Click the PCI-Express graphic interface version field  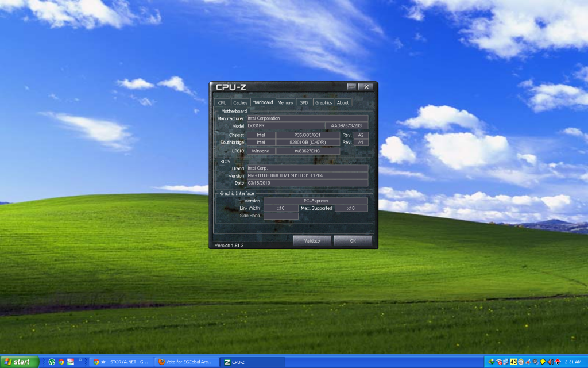point(315,201)
